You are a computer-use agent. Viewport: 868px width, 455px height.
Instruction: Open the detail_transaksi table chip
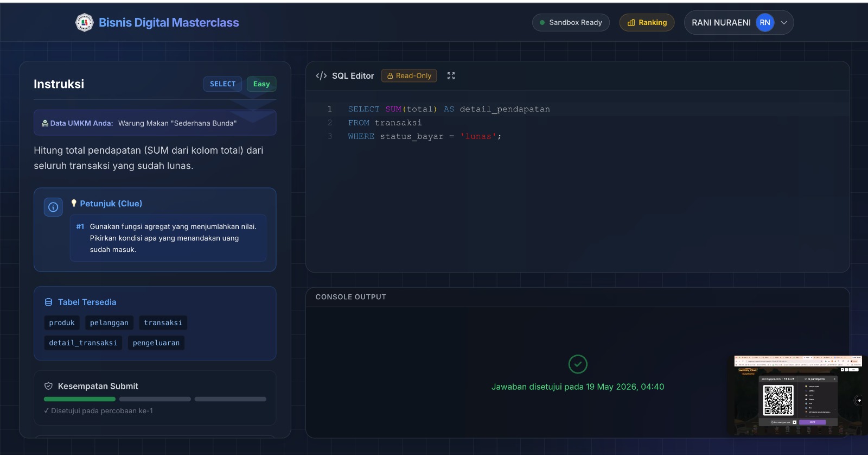(x=83, y=343)
